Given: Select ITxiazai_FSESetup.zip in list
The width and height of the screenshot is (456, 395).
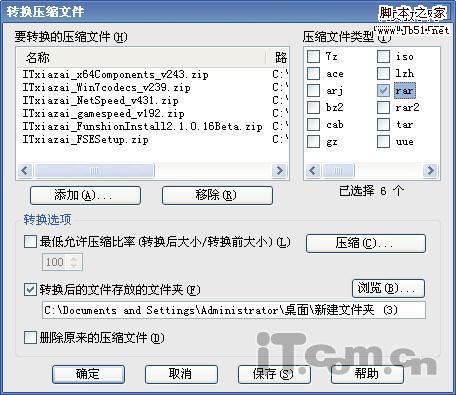Looking at the screenshot, I should (85, 139).
